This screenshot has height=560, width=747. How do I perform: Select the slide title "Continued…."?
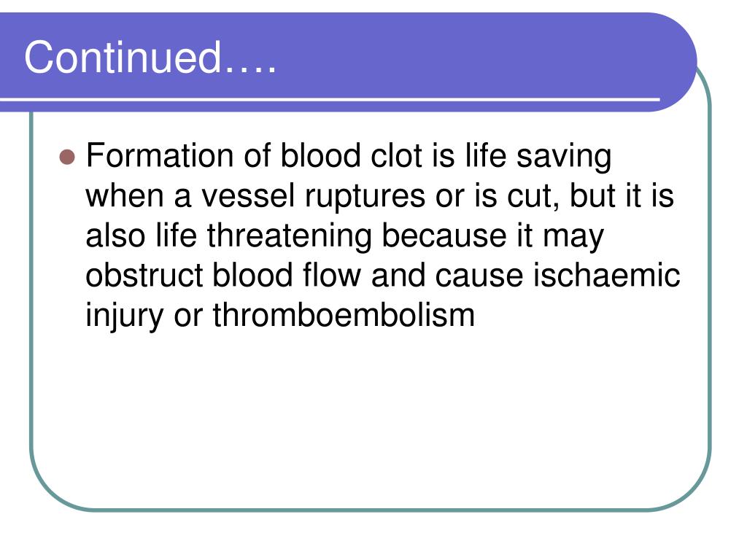[150, 57]
